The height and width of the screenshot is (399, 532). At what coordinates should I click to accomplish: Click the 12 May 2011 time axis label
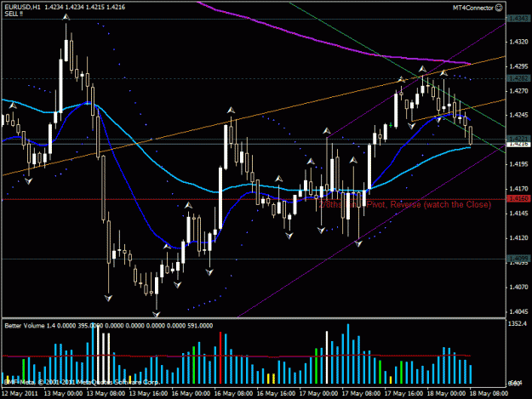(x=20, y=393)
